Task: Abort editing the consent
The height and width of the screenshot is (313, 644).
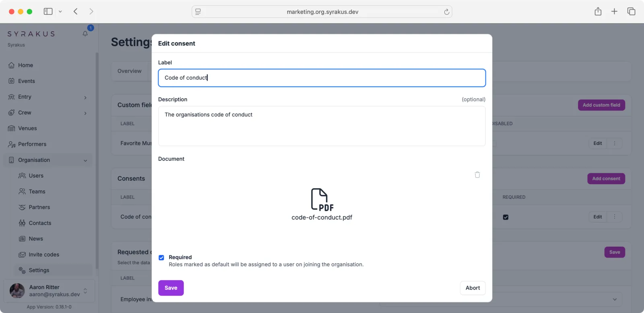Action: tap(473, 288)
